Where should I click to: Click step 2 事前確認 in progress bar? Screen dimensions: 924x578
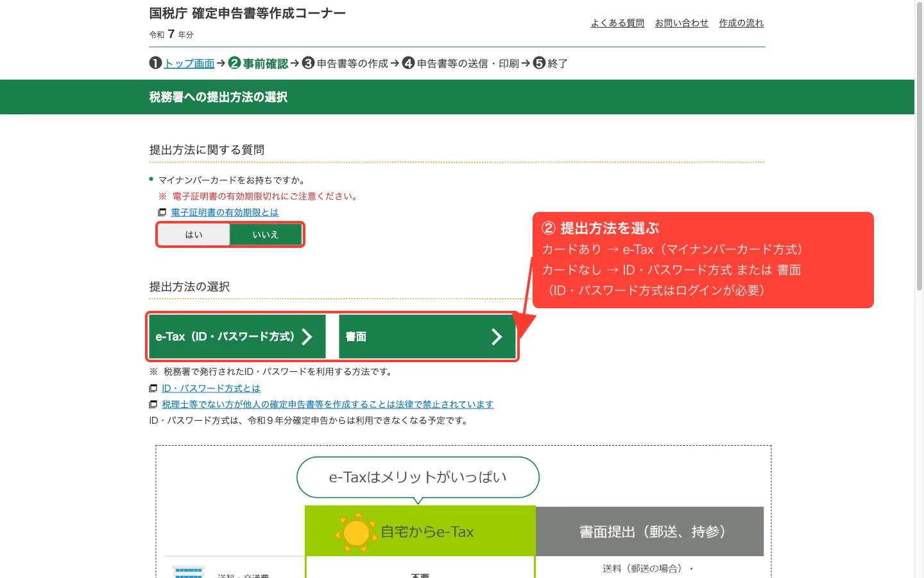tap(259, 64)
